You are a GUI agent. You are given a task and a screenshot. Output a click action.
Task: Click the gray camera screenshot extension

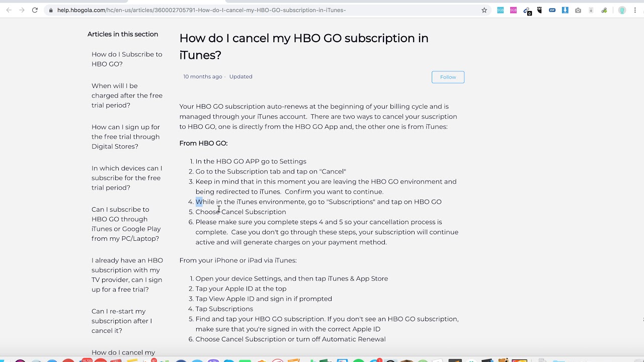(578, 10)
